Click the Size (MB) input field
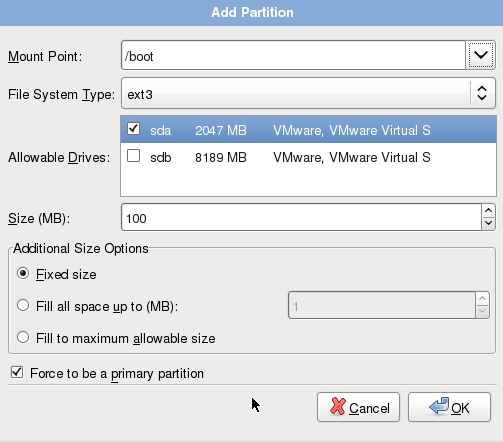This screenshot has height=442, width=503. coord(301,218)
